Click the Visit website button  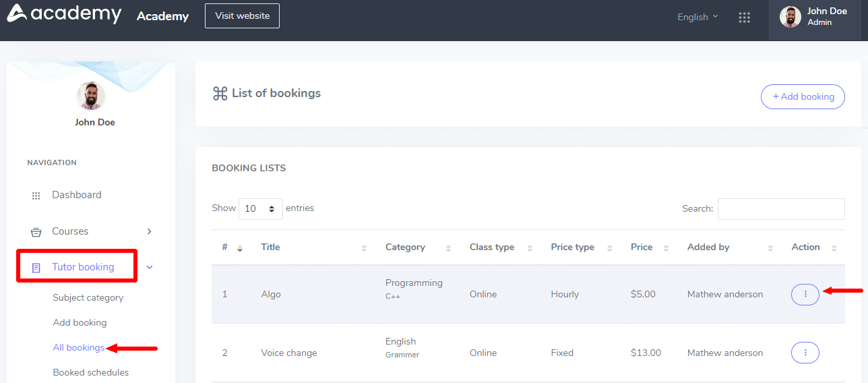click(x=242, y=16)
